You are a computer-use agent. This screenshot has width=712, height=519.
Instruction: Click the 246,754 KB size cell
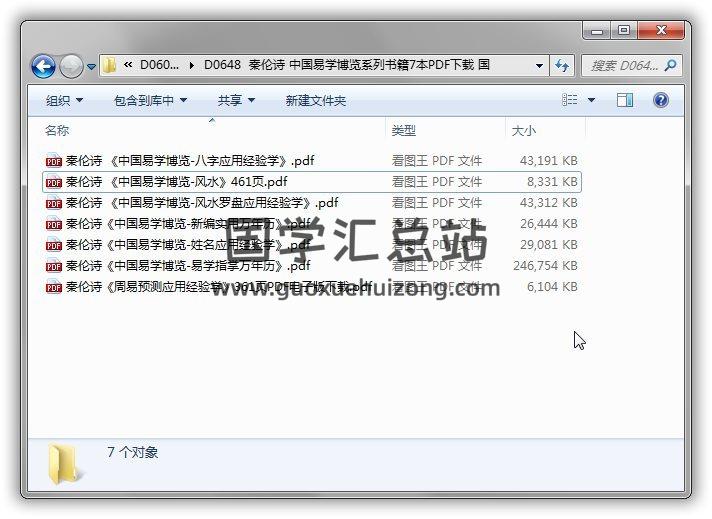(x=545, y=266)
